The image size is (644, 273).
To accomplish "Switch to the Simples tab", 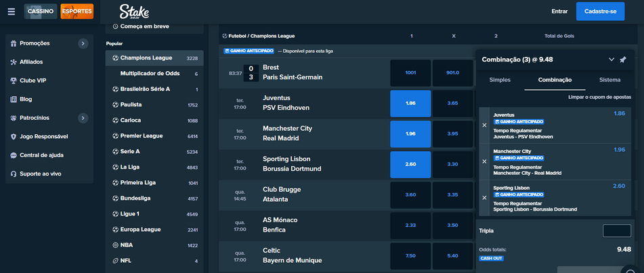I will (500, 80).
